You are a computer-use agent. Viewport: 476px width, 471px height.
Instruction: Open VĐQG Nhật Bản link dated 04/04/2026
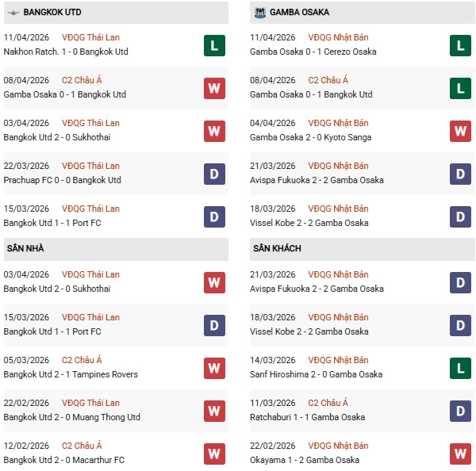[x=339, y=123]
